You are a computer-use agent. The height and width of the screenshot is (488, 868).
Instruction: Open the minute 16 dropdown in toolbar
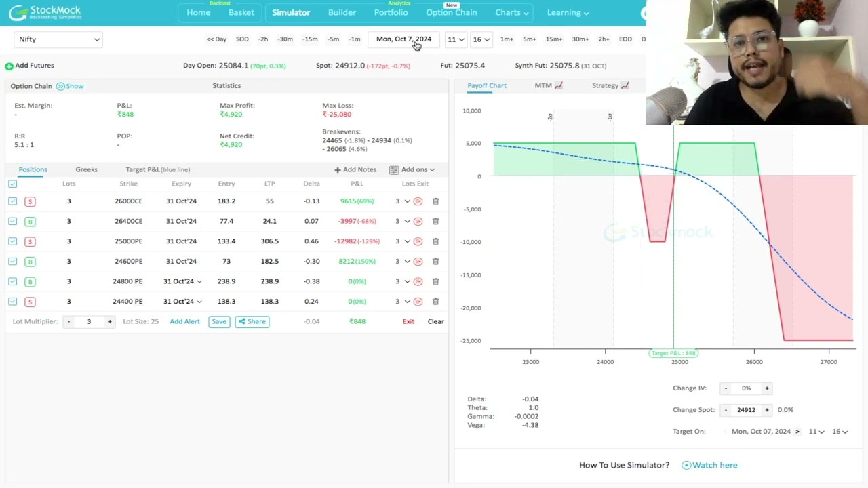point(481,39)
